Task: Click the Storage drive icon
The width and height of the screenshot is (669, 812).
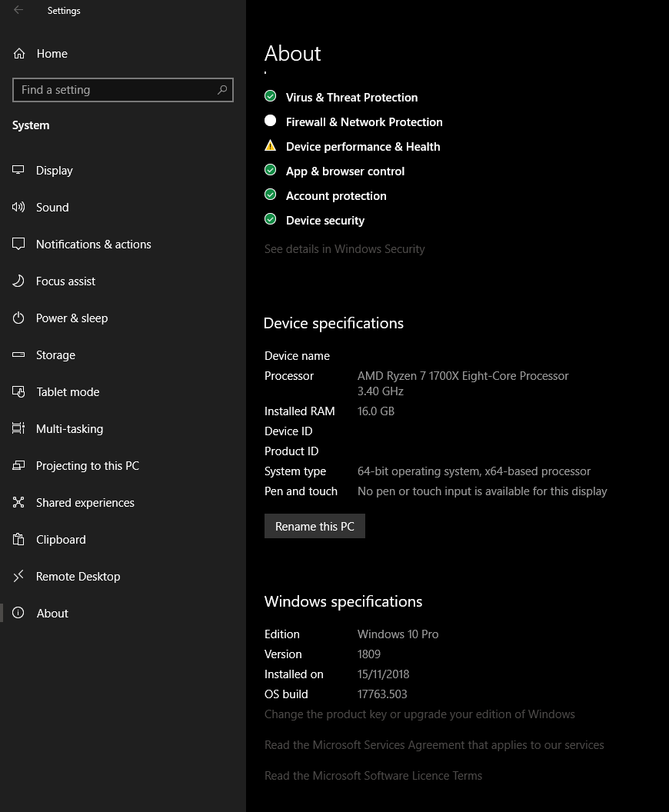Action: pos(18,354)
